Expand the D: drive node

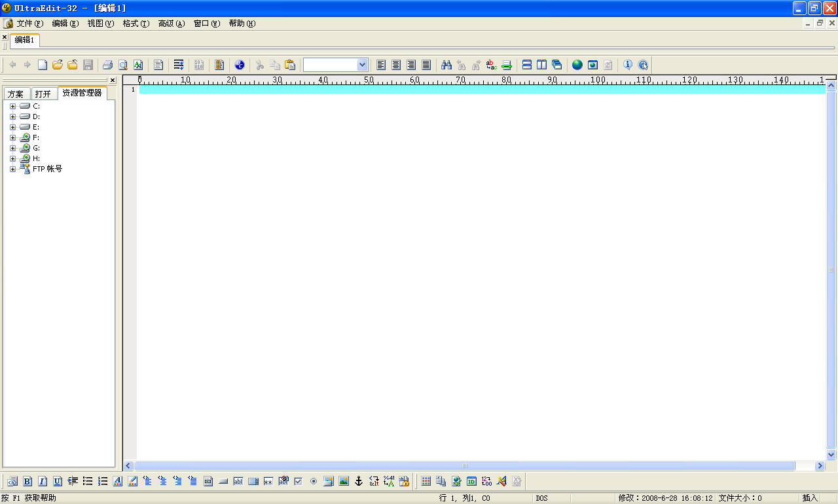pyautogui.click(x=12, y=117)
